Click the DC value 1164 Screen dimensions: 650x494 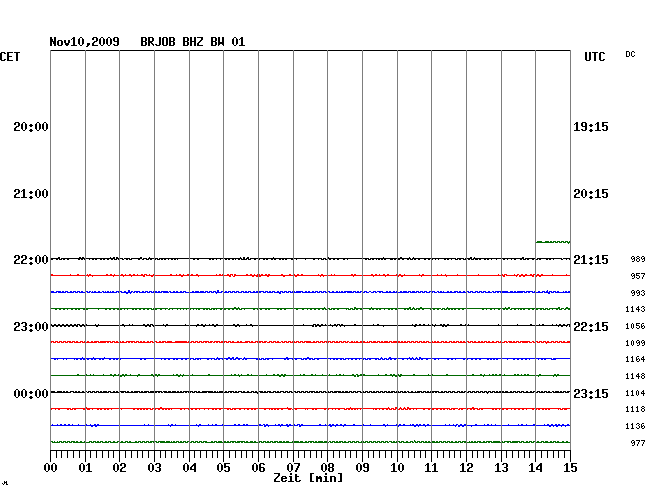[x=635, y=359]
